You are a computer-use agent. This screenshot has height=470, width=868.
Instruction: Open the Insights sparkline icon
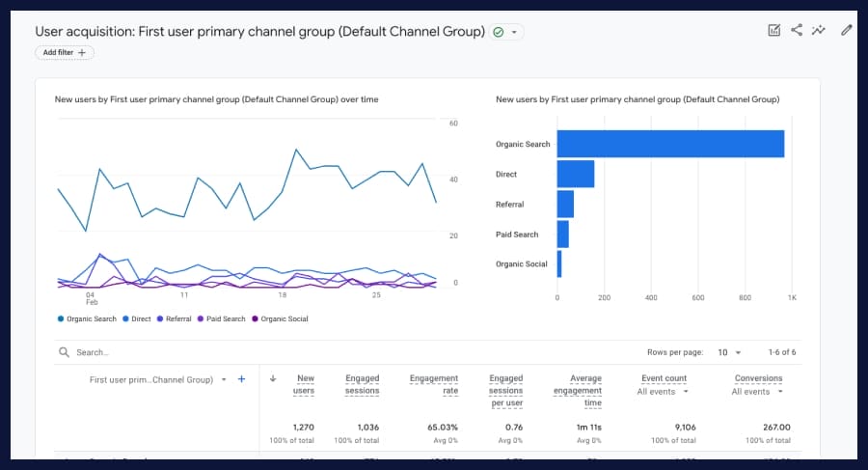pyautogui.click(x=819, y=30)
